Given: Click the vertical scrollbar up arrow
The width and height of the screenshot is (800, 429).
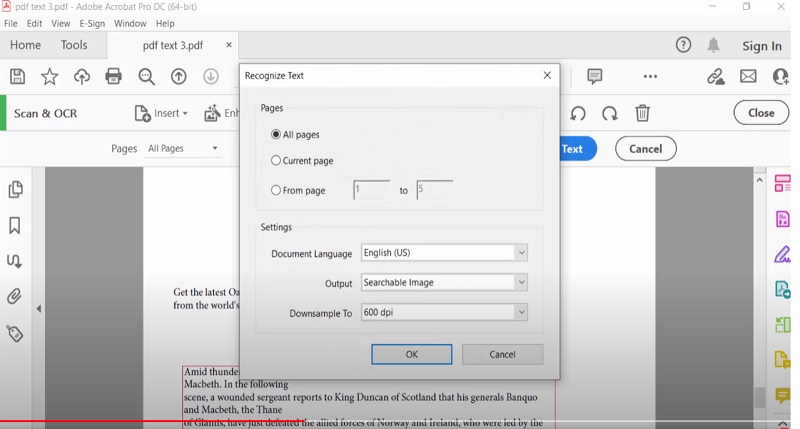Looking at the screenshot, I should pyautogui.click(x=760, y=180).
